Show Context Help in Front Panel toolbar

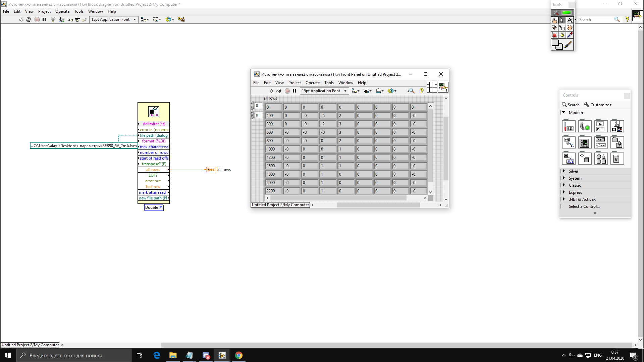(x=422, y=91)
